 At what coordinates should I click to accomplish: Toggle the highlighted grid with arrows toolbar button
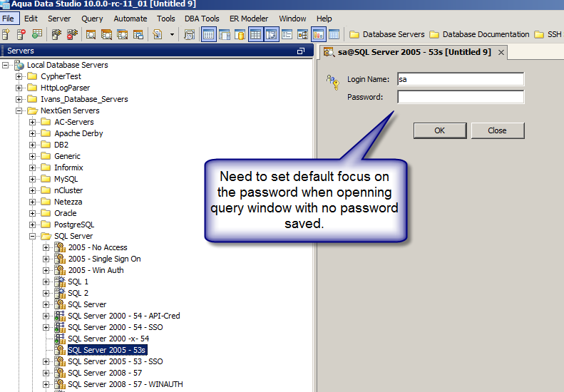(x=271, y=34)
